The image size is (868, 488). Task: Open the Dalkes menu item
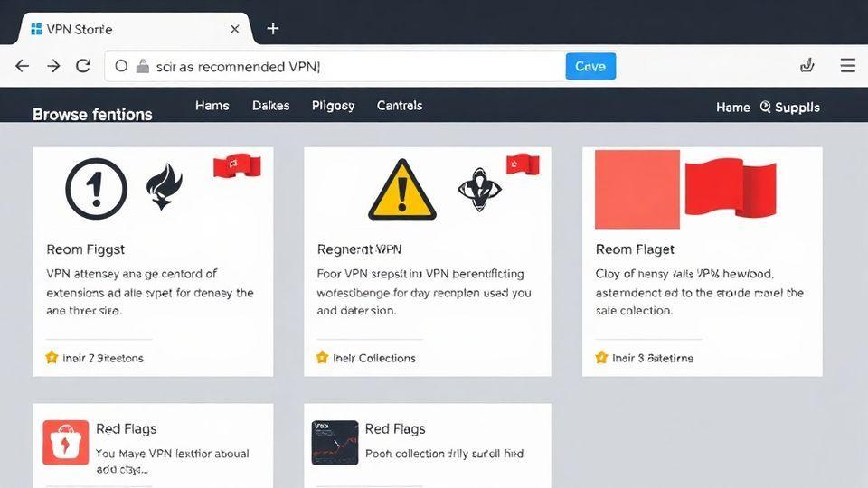271,106
